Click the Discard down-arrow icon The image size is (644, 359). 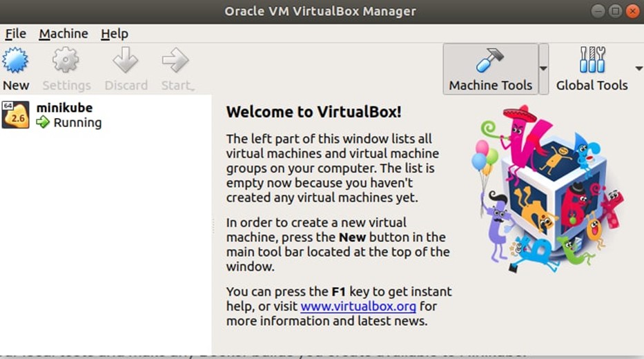pos(125,60)
